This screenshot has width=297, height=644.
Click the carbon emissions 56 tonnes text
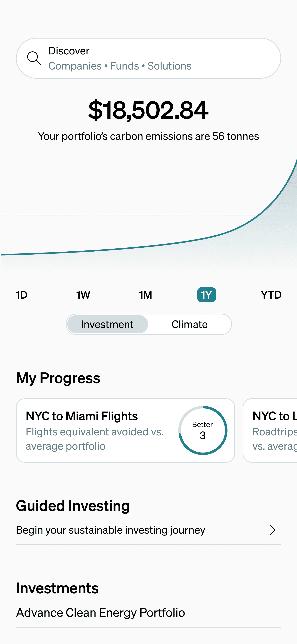pos(148,136)
